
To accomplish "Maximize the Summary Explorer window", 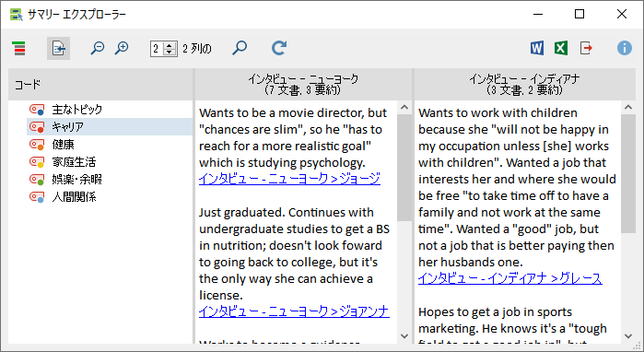I will click(580, 14).
